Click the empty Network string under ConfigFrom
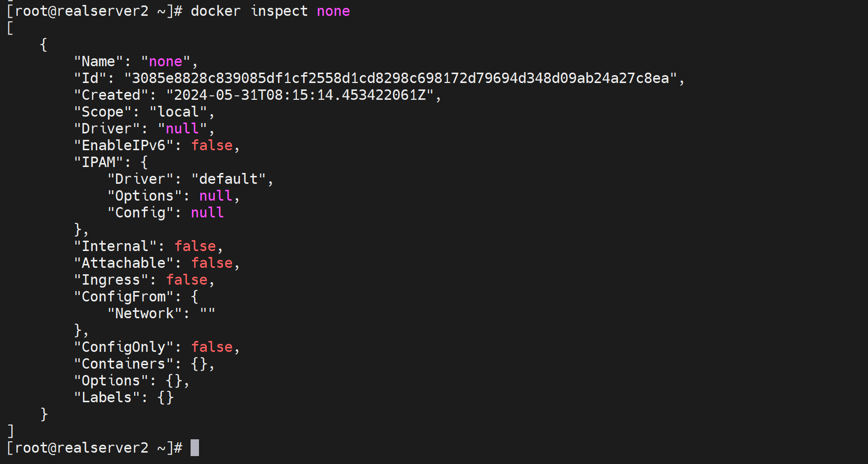The height and width of the screenshot is (464, 868). click(x=207, y=313)
